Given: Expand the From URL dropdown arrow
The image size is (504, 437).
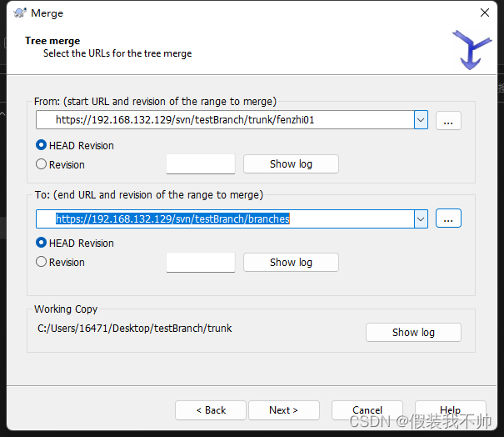Looking at the screenshot, I should [x=421, y=120].
